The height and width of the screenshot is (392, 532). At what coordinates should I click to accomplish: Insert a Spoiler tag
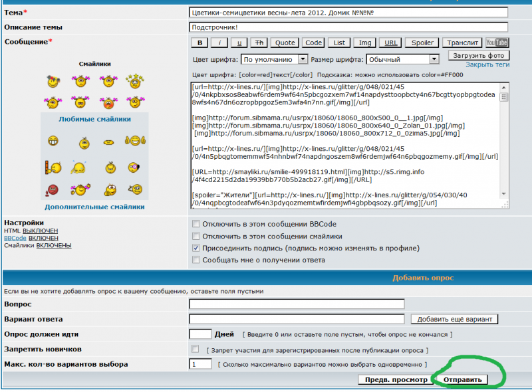click(x=422, y=43)
